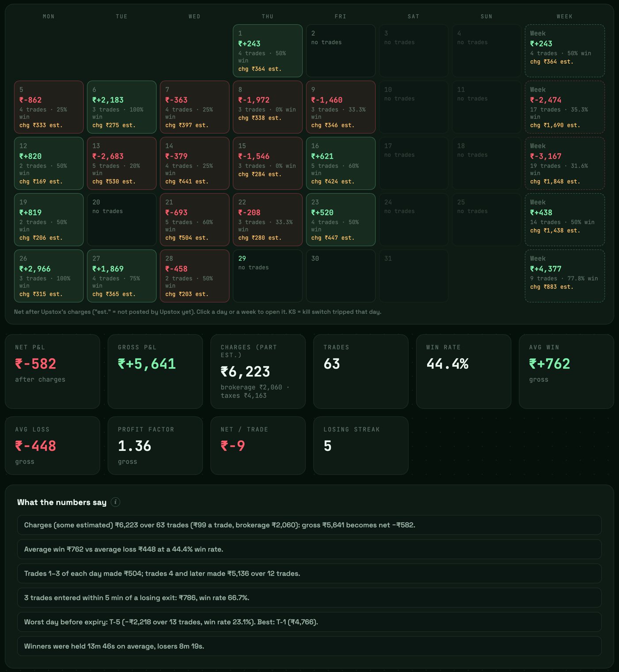Select day 29 card with no trades
Viewport: 619px width, 672px height.
pyautogui.click(x=267, y=276)
